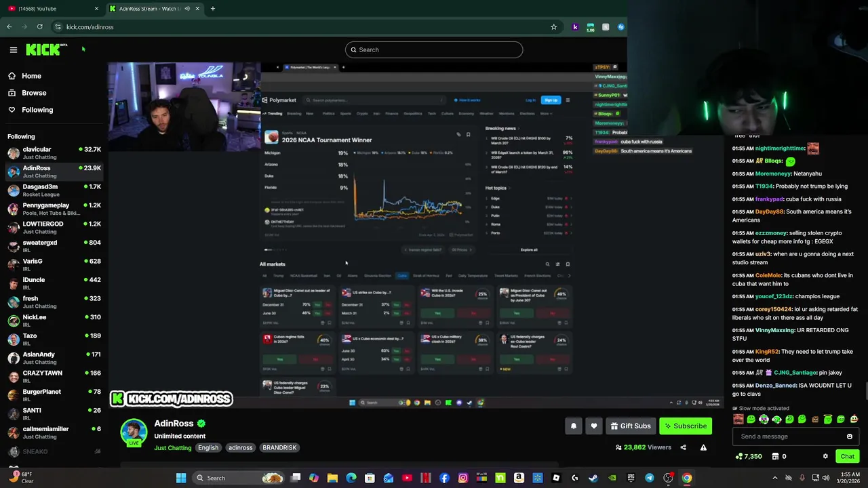This screenshot has height=488, width=868.
Task: Click the report warning triangle icon
Action: (x=703, y=447)
